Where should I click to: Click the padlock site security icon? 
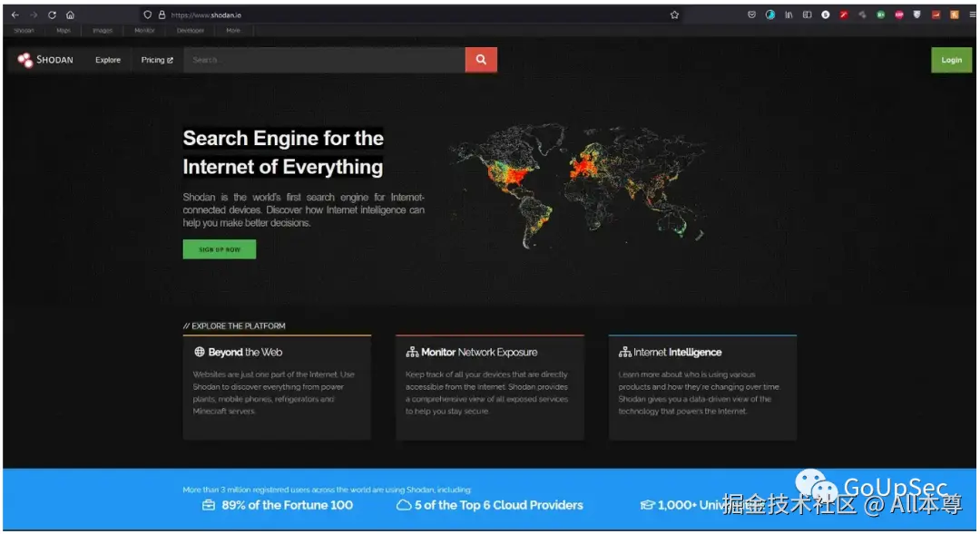[162, 15]
